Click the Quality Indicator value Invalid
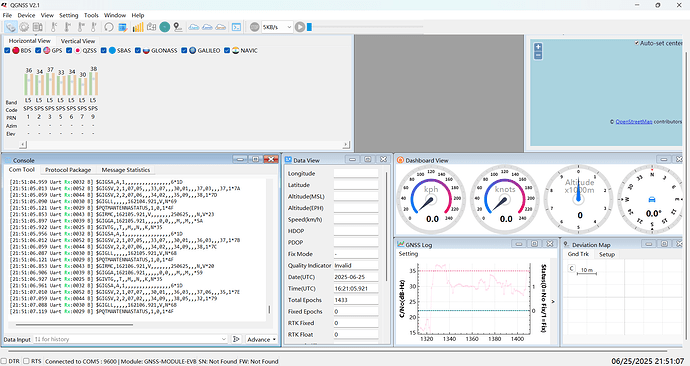The height and width of the screenshot is (366, 690). click(356, 266)
